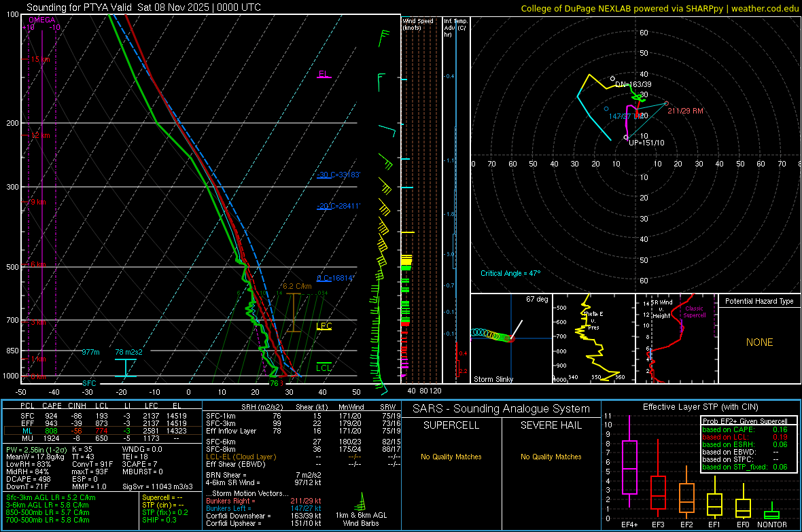The width and height of the screenshot is (802, 532).
Task: Click the 'Wind Speed (knots)' panel header
Action: point(418,24)
